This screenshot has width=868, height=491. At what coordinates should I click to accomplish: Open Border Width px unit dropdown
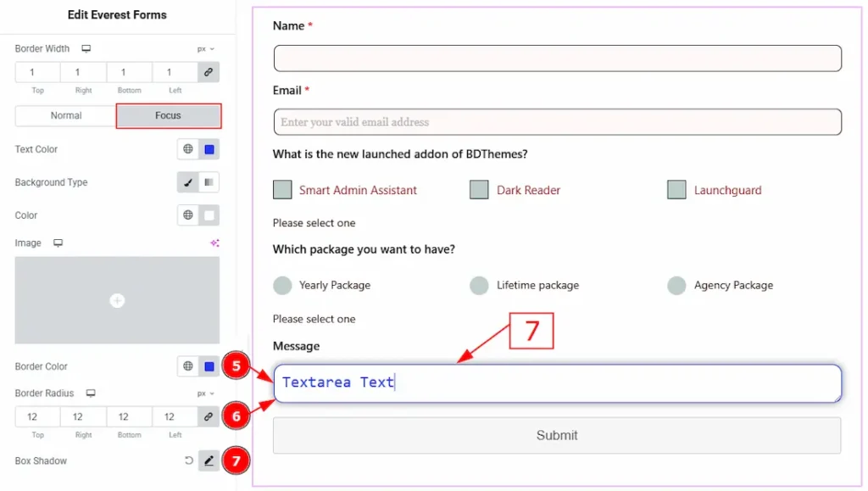(x=206, y=49)
